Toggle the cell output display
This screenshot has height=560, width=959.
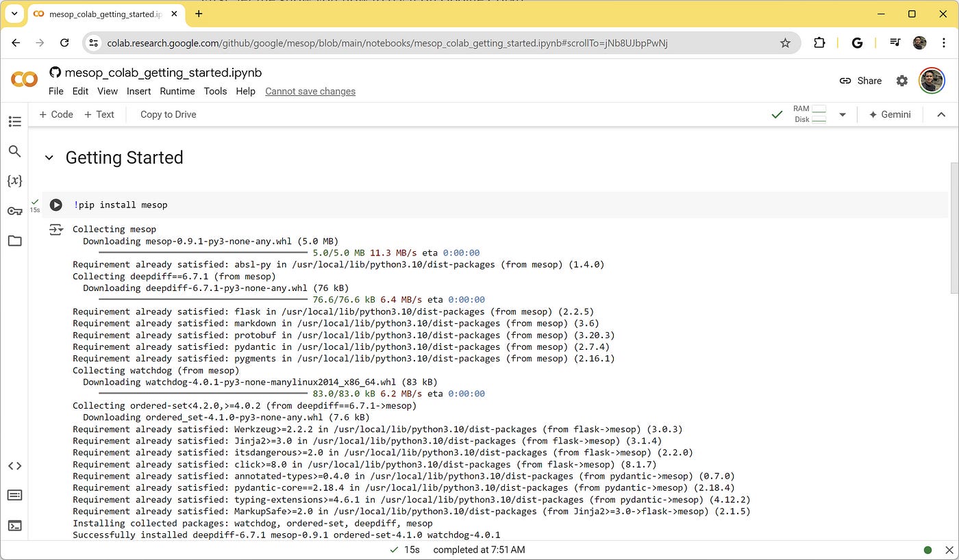[x=55, y=229]
